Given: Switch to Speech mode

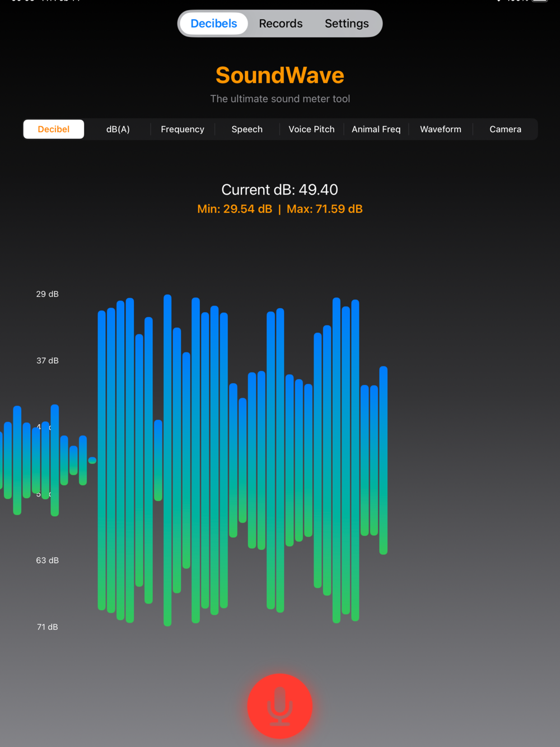Looking at the screenshot, I should [x=247, y=129].
